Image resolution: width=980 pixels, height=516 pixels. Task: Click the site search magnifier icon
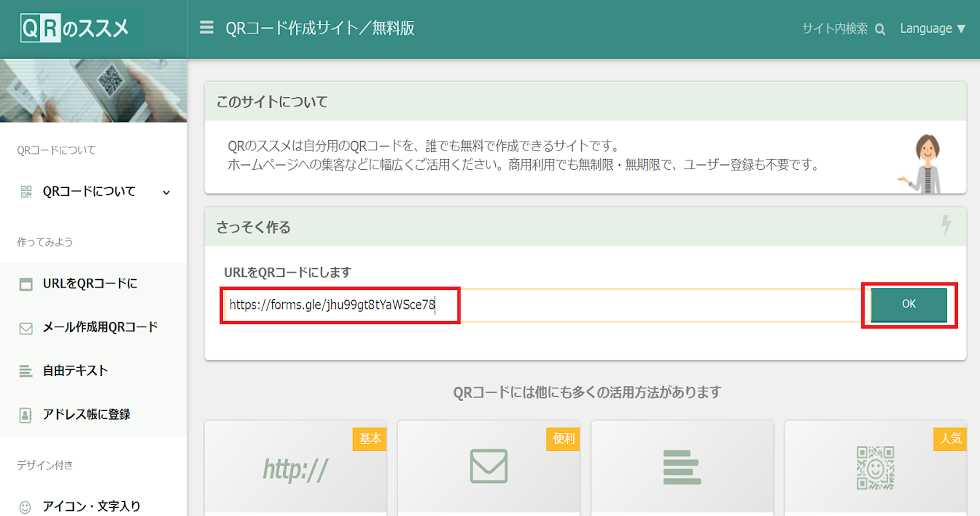tap(880, 29)
